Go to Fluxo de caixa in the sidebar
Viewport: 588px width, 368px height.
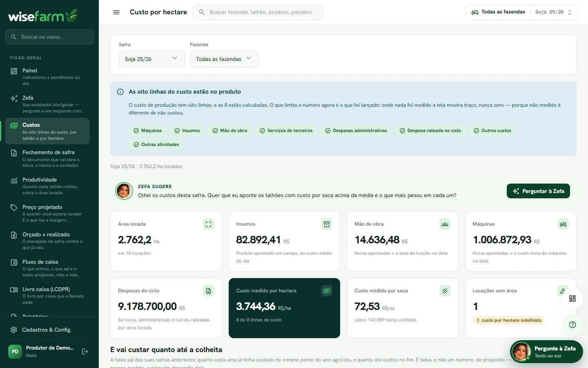[47, 268]
